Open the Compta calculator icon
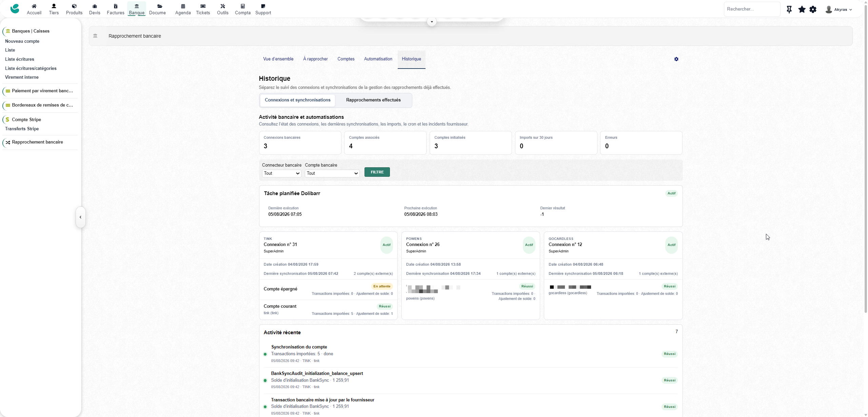 pos(242,6)
